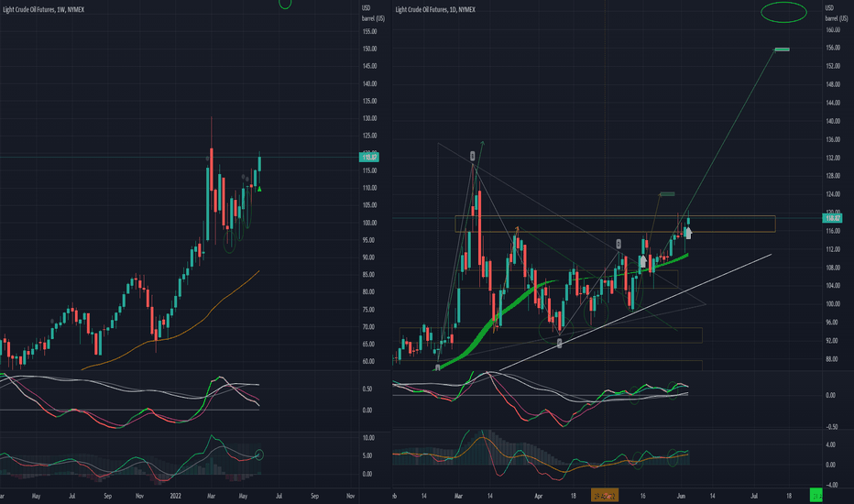Select the white up arrow near 116.00 on daily chart
The width and height of the screenshot is (854, 504).
click(688, 233)
